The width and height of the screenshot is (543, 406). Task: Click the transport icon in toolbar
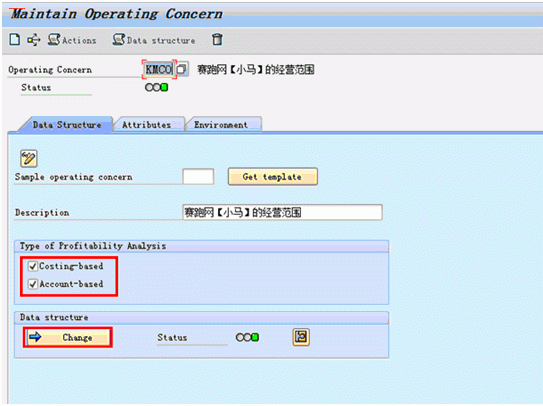[x=34, y=40]
